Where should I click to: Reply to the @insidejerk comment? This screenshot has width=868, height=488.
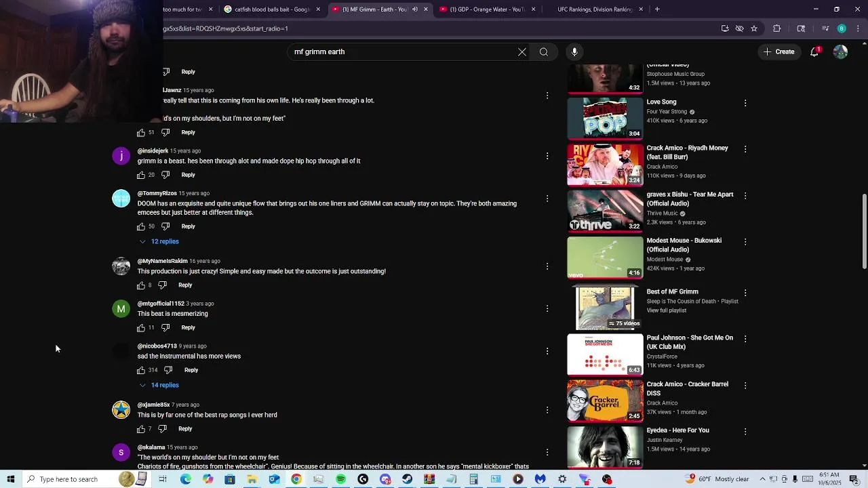tap(188, 175)
